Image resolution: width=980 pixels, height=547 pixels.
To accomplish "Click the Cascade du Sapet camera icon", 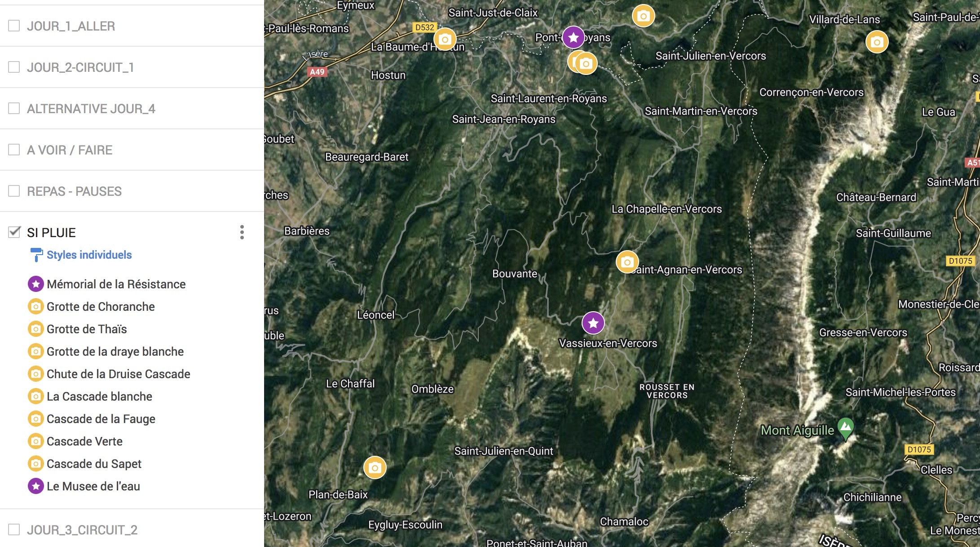I will (36, 463).
